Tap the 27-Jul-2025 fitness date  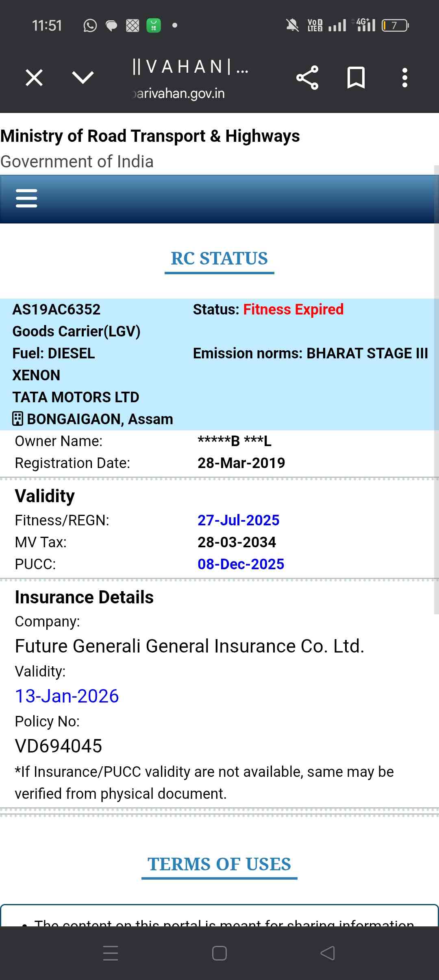(238, 520)
